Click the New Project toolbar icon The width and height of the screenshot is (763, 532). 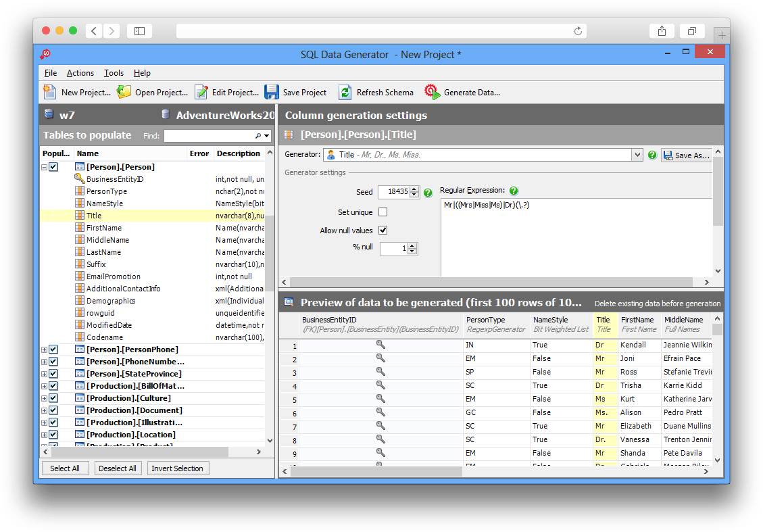49,92
